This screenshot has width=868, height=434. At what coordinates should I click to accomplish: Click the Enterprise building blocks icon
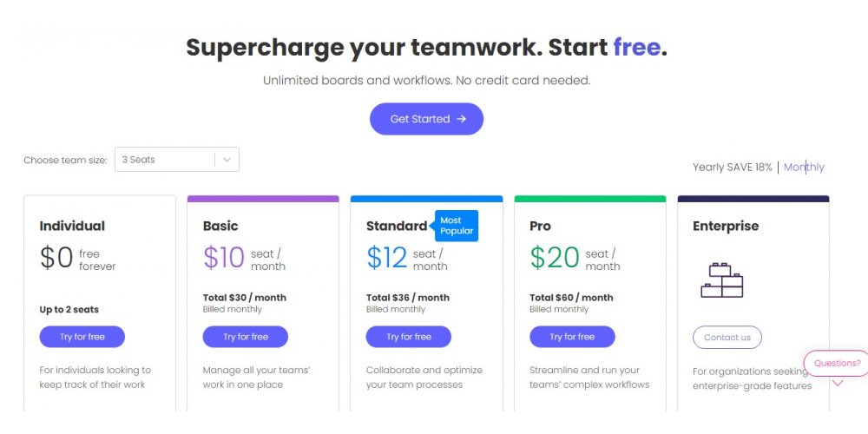721,280
